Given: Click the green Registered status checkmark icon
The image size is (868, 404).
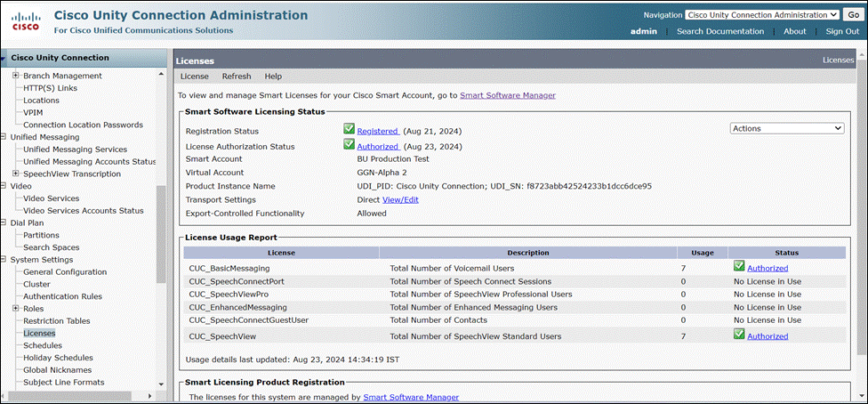Looking at the screenshot, I should [x=350, y=130].
